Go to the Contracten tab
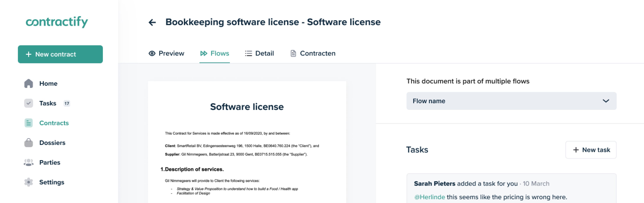 [x=313, y=53]
